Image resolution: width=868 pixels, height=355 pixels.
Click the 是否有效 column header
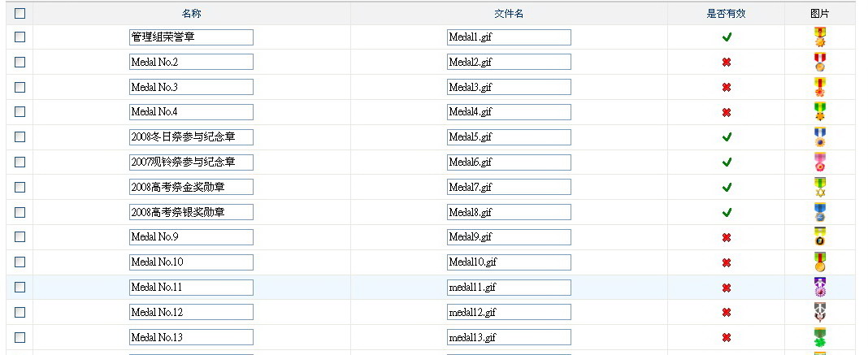(x=726, y=14)
